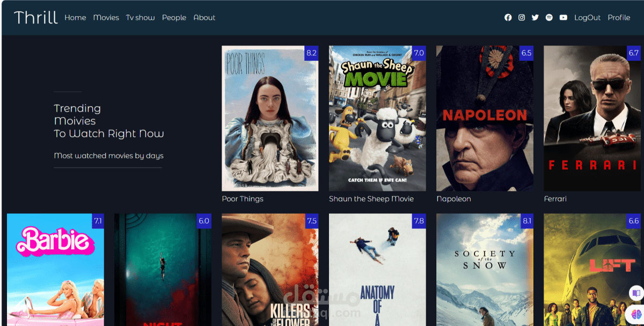The width and height of the screenshot is (644, 326).
Task: Click the 7.5 rating badge
Action: 311,221
